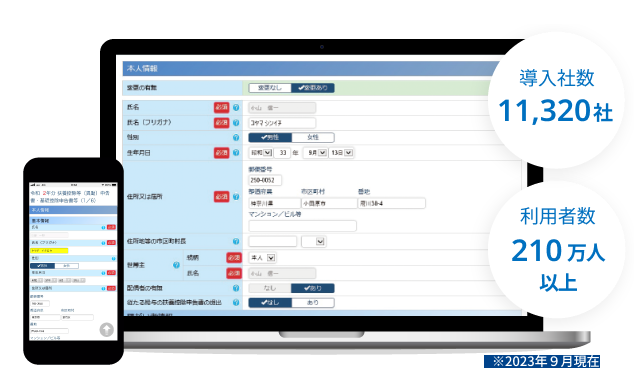The width and height of the screenshot is (640, 380).
Task: Choose 男性 in the laptop gender toggle
Action: pos(270,138)
